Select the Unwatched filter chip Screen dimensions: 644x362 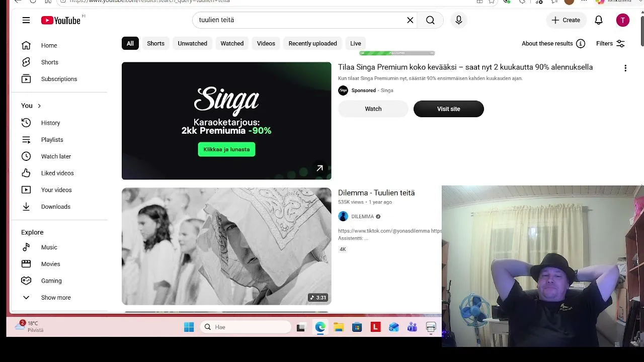point(192,43)
